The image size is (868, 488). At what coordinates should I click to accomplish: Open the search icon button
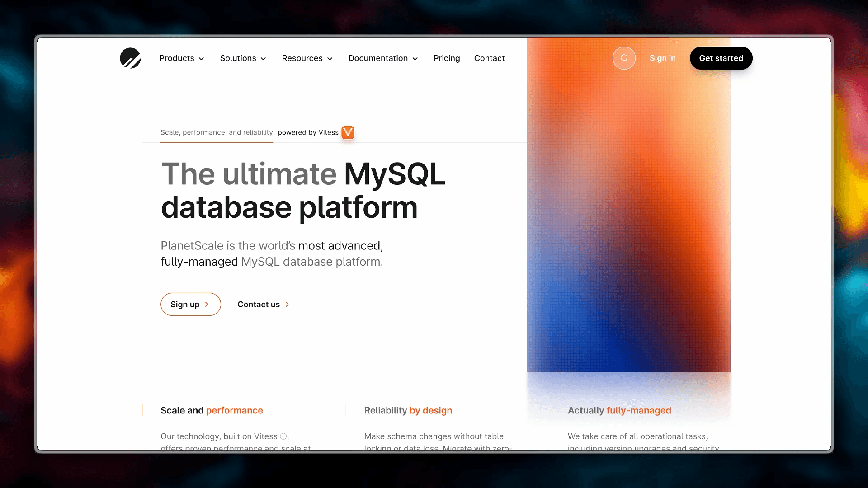624,58
